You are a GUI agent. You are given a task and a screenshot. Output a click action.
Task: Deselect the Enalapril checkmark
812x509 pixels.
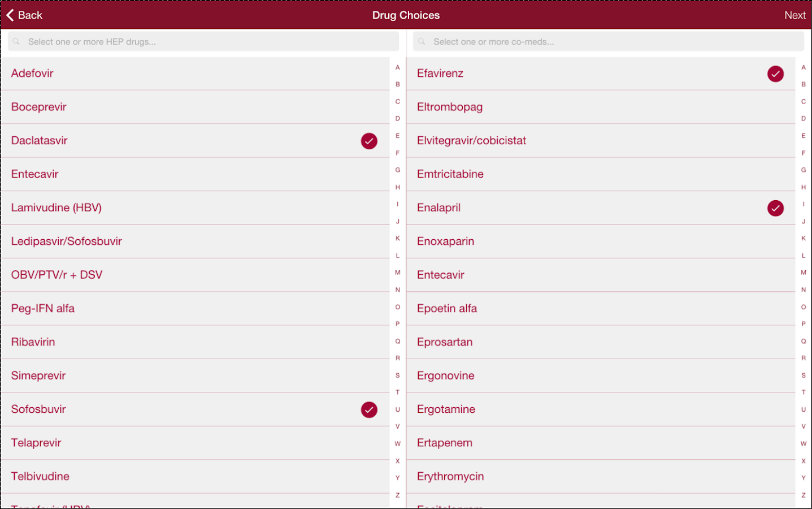[775, 208]
